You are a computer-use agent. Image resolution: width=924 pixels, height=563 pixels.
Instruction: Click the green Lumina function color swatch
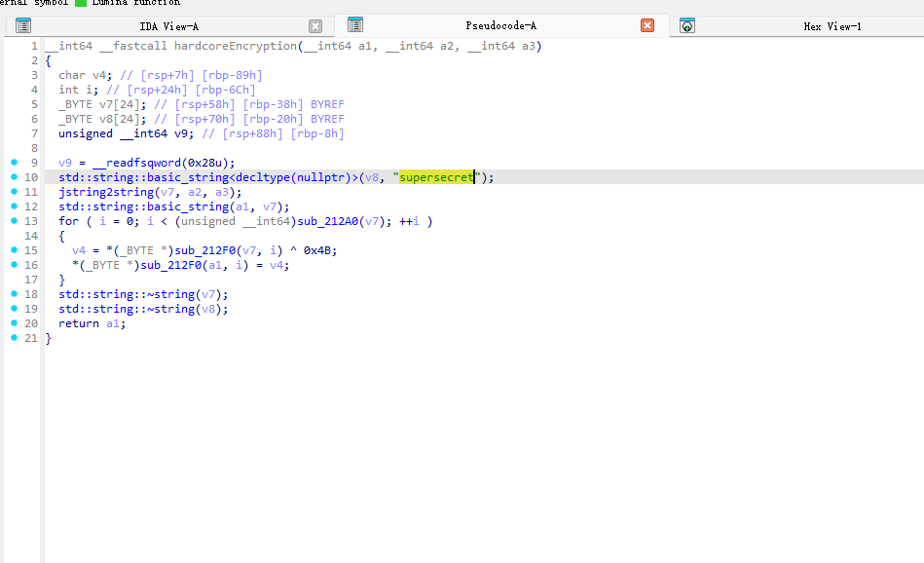click(81, 3)
